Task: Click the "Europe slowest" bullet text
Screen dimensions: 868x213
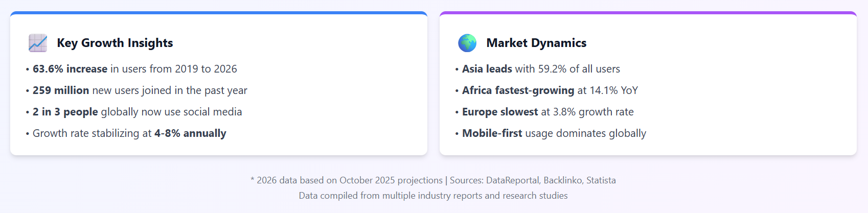Action: [500, 112]
